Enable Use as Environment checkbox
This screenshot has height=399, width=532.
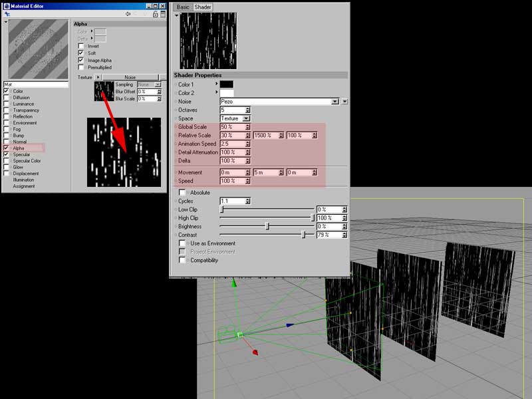182,243
